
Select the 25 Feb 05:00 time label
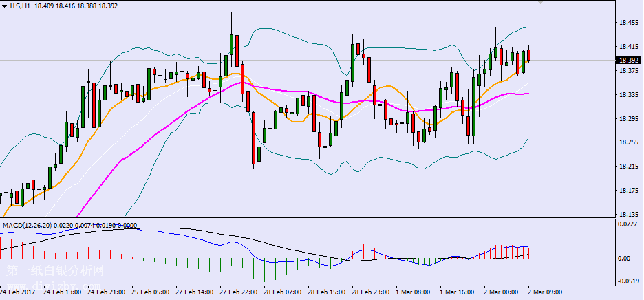click(x=152, y=292)
